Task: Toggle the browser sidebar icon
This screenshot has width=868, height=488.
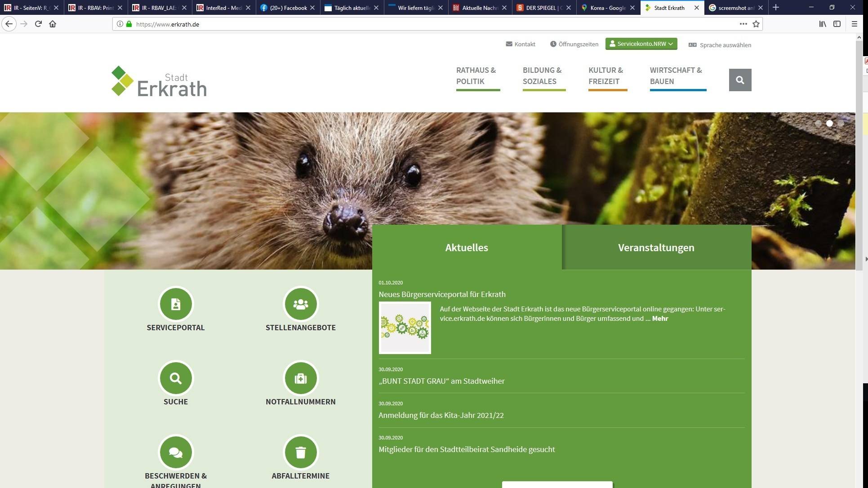Action: (837, 24)
